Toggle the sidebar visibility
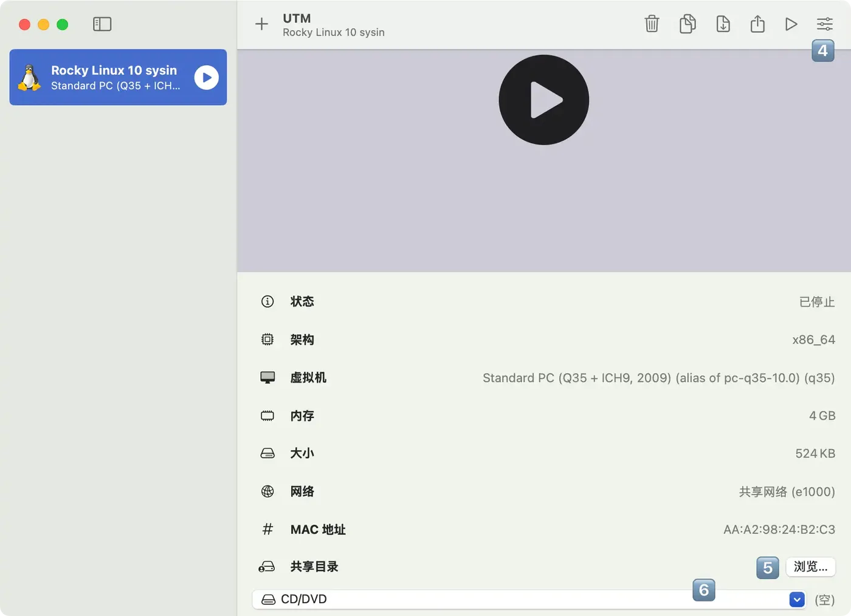Image resolution: width=851 pixels, height=616 pixels. [x=102, y=24]
